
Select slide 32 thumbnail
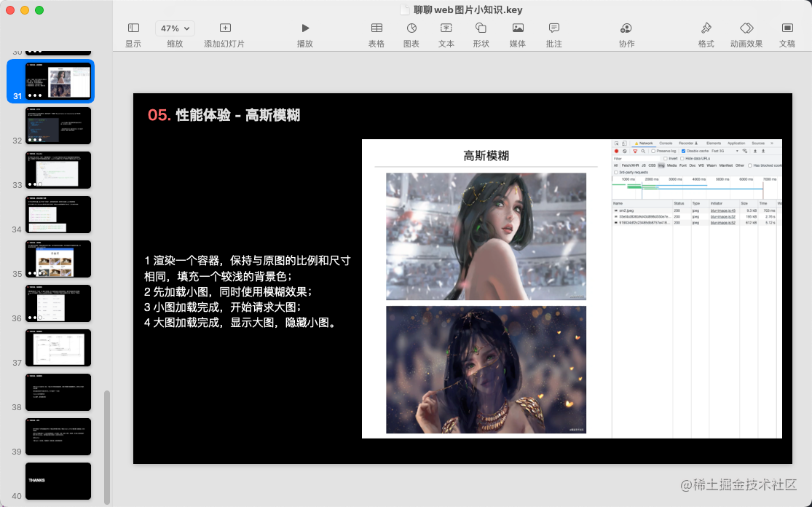pyautogui.click(x=58, y=126)
